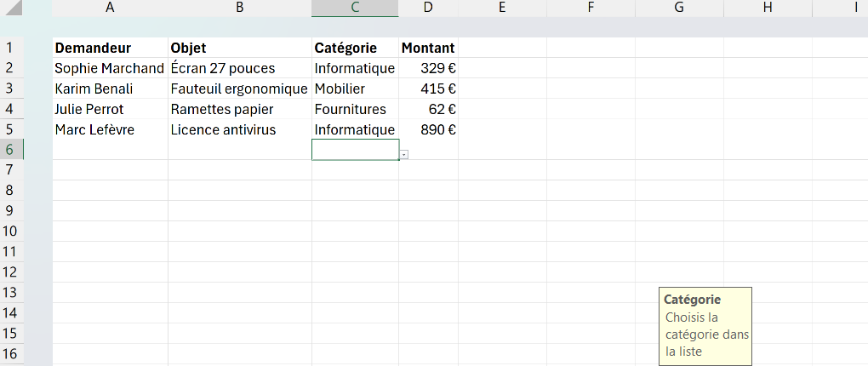This screenshot has width=868, height=366.
Task: Select the 890 € amount cell
Action: click(428, 129)
